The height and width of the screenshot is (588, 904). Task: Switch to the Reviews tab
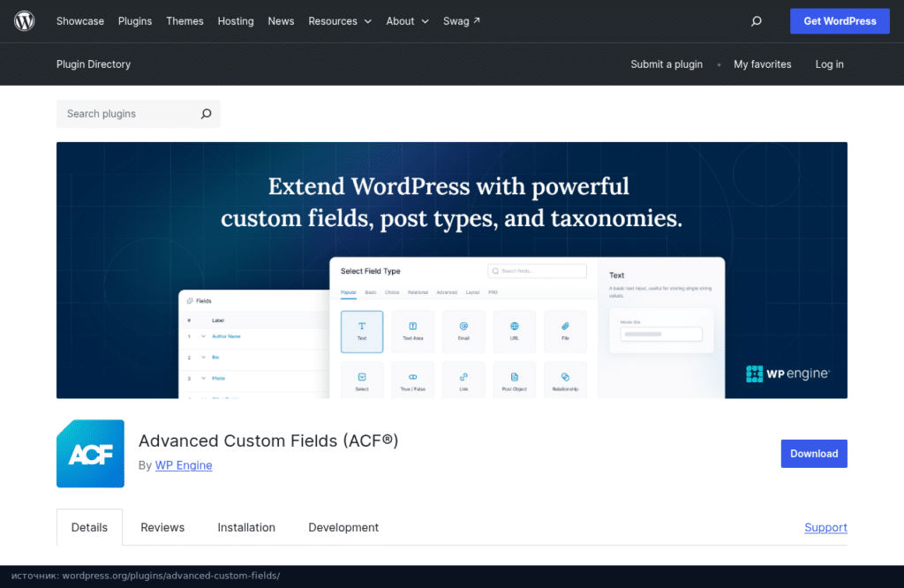click(x=162, y=527)
